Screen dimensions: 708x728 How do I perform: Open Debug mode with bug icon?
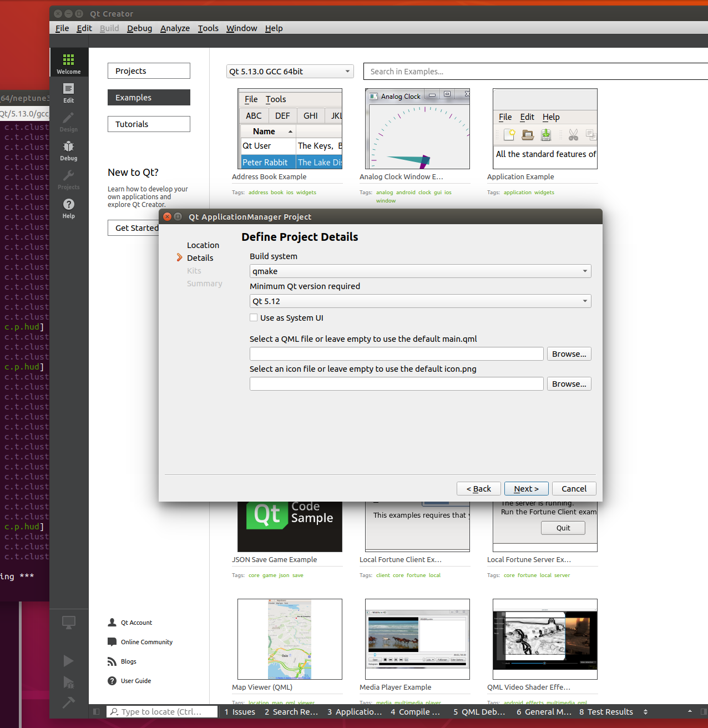68,150
